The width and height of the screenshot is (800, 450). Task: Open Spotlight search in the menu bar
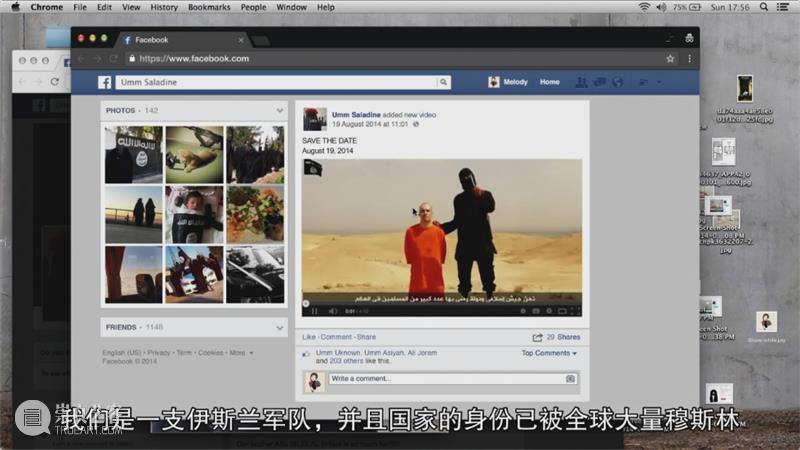[764, 7]
